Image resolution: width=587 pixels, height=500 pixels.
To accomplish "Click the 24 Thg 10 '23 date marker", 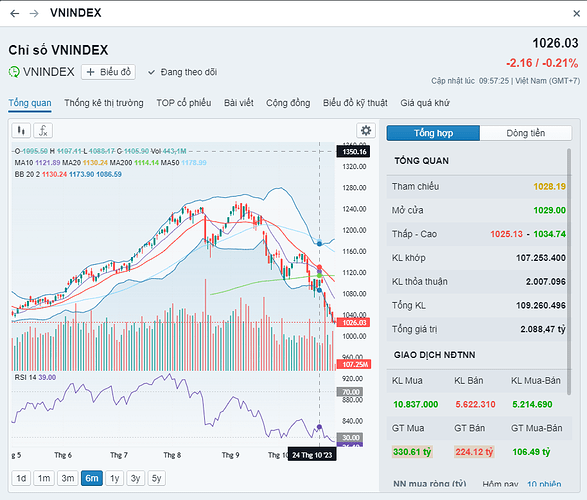I will pyautogui.click(x=312, y=455).
